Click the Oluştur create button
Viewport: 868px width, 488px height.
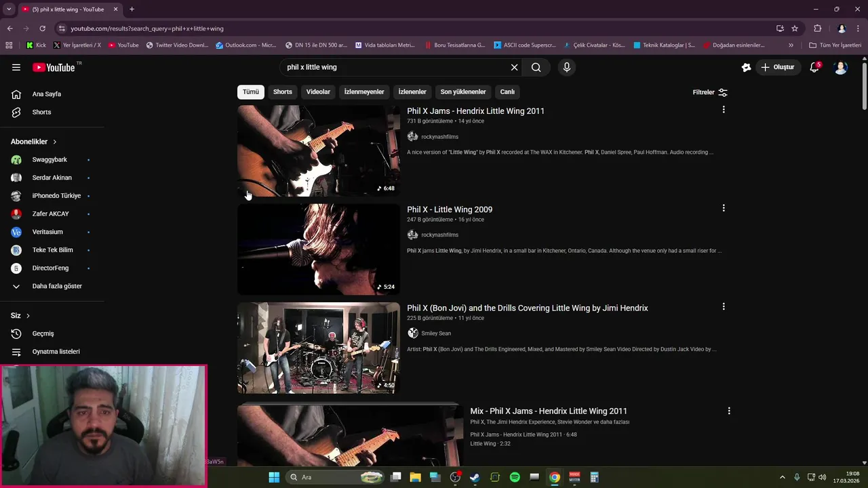pyautogui.click(x=777, y=67)
